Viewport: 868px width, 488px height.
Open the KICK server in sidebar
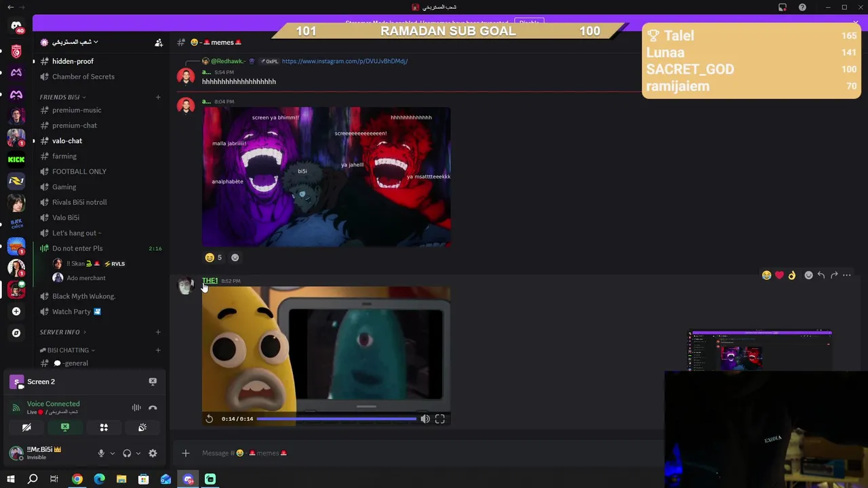(x=16, y=159)
